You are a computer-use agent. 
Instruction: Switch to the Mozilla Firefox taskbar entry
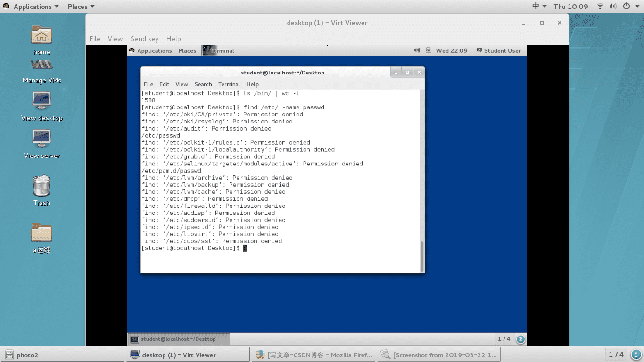click(x=314, y=355)
